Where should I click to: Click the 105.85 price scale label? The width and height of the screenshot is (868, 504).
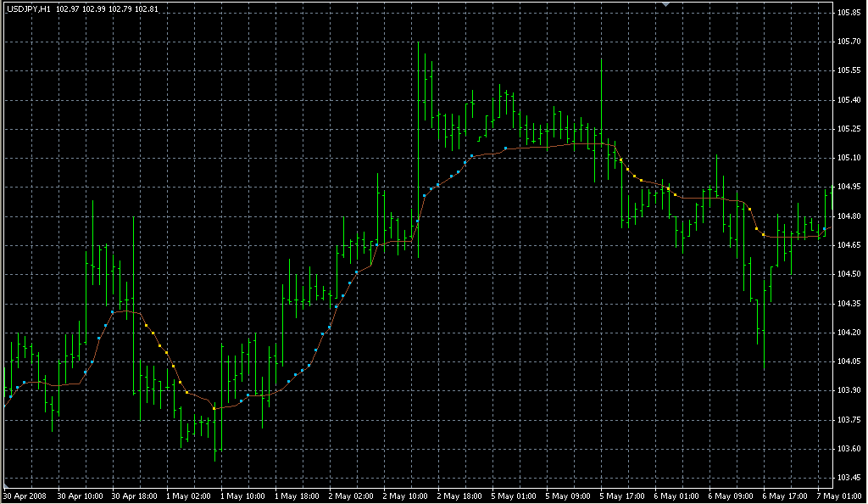(849, 14)
